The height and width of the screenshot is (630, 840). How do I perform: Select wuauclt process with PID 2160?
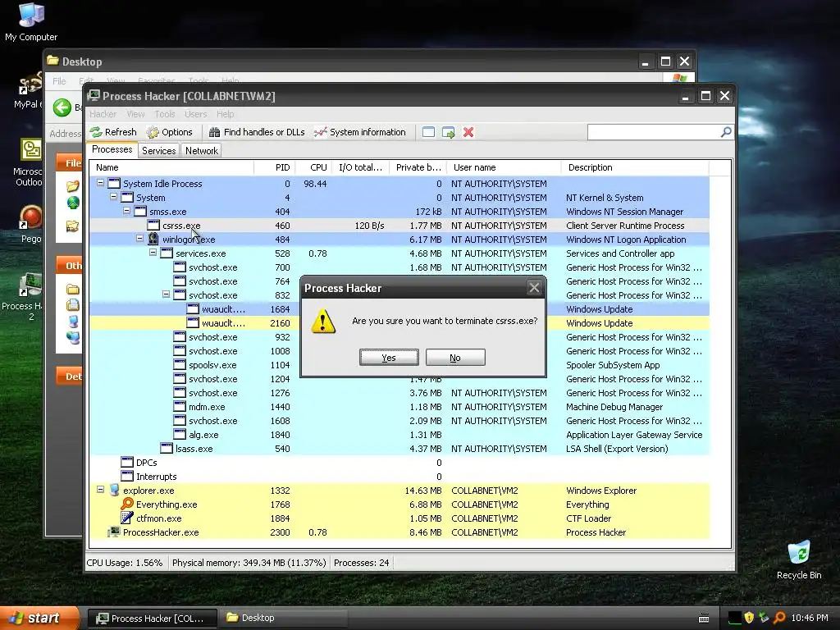click(399, 323)
